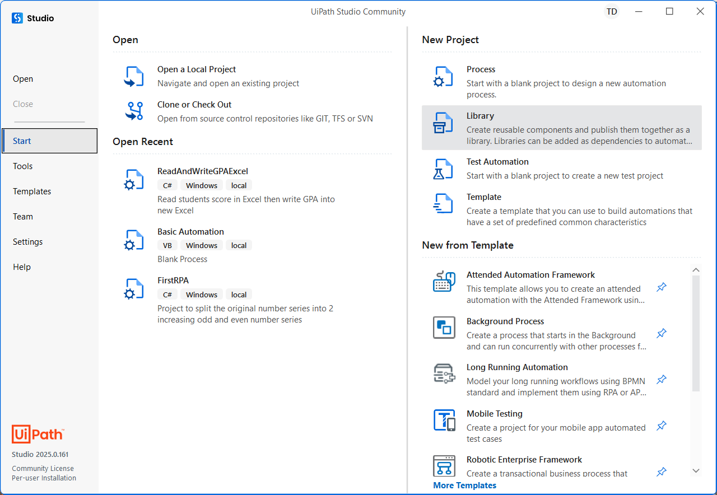Select the Open menu item in sidebar

point(23,79)
